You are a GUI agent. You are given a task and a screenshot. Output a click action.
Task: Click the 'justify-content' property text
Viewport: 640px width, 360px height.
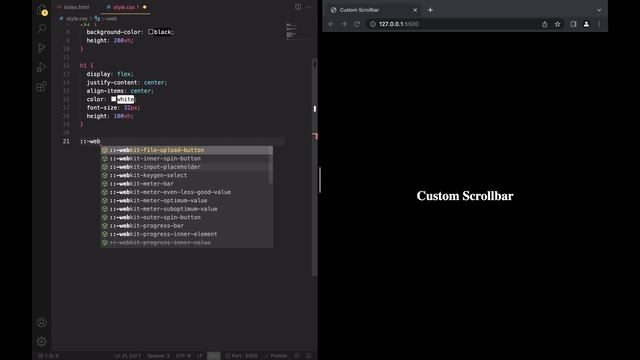click(x=112, y=82)
